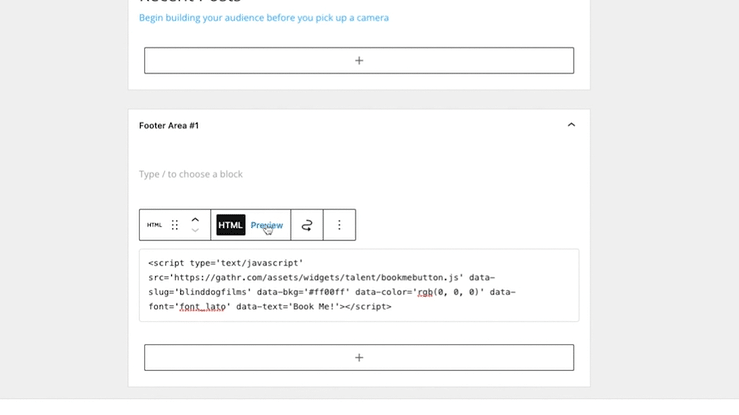Click the HTML block type icon

tap(154, 225)
